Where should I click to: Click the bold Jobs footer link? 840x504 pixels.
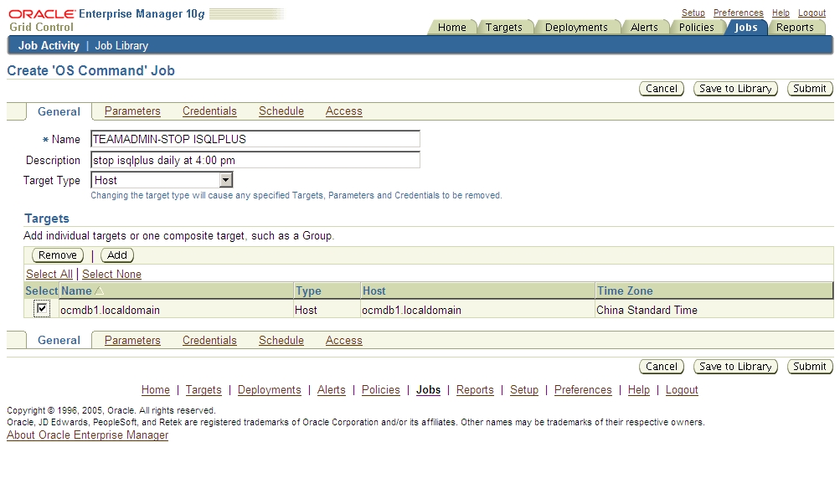coord(428,390)
